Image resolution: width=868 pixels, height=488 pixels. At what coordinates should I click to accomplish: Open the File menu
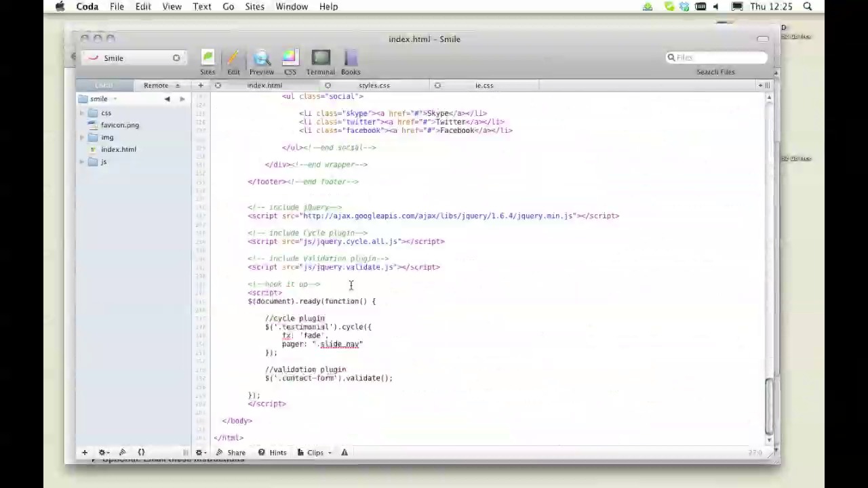(x=117, y=7)
